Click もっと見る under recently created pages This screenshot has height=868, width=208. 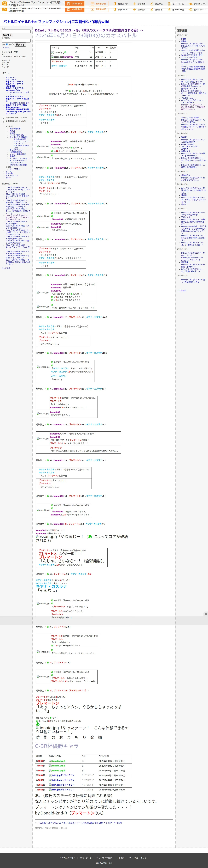click(x=6, y=268)
